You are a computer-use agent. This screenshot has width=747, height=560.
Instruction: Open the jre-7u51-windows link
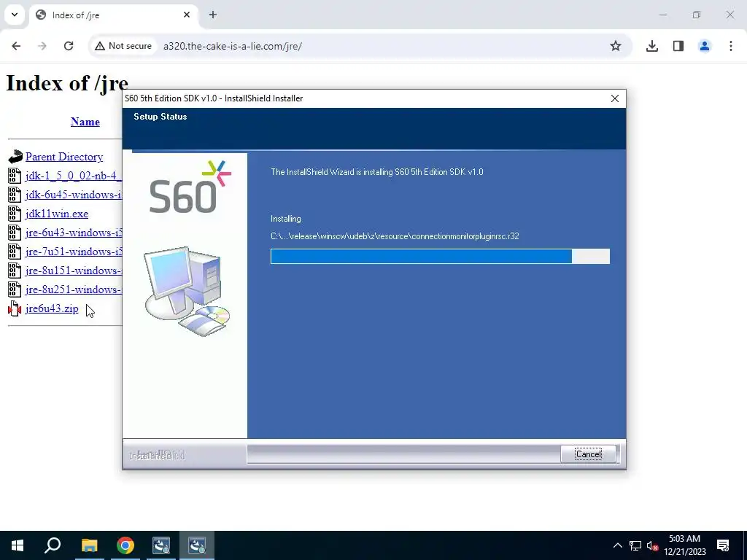(x=74, y=252)
